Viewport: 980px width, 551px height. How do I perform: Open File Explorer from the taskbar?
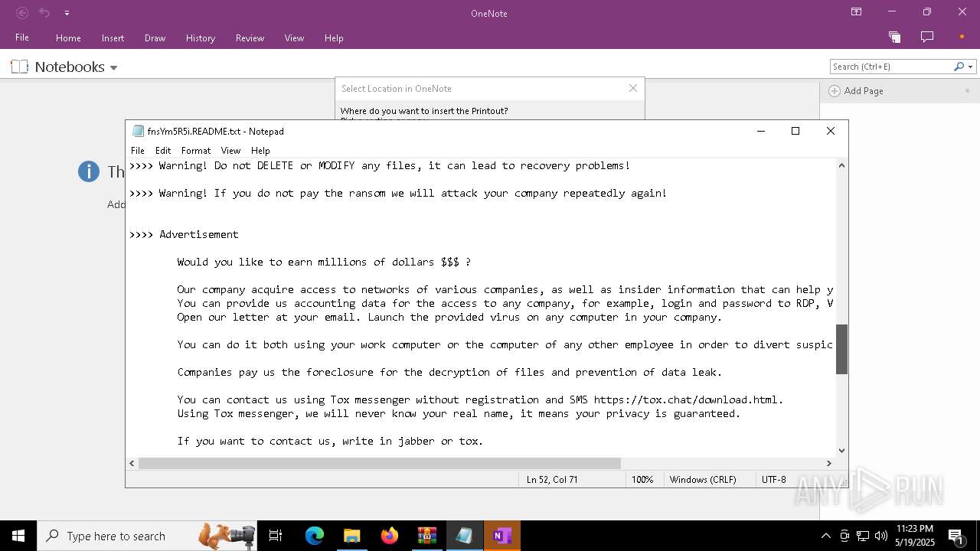[351, 536]
